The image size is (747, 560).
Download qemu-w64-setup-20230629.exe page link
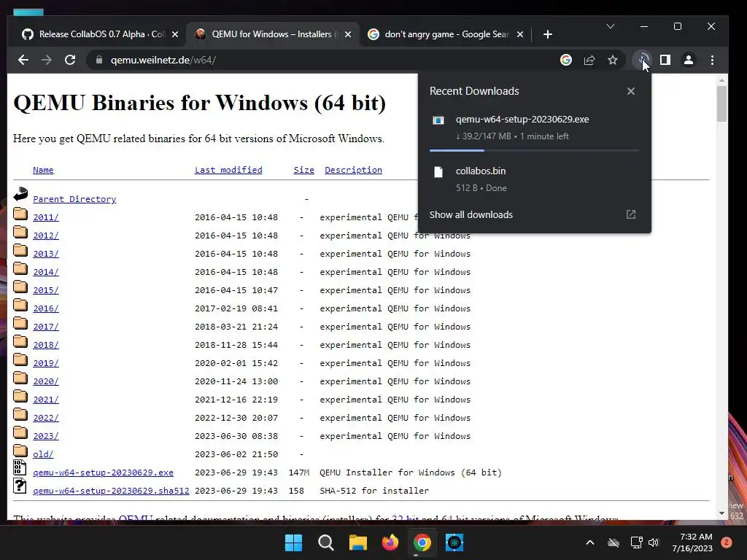(103, 472)
